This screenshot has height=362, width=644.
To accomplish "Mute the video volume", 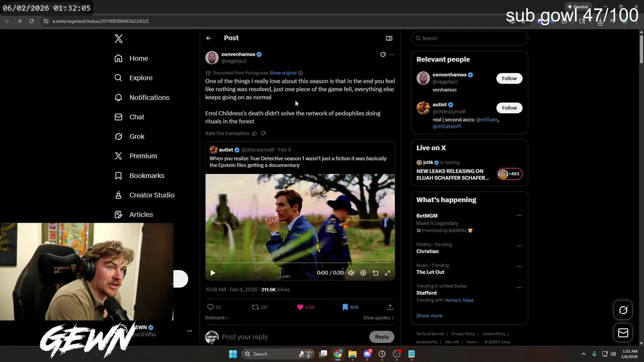I will (351, 273).
